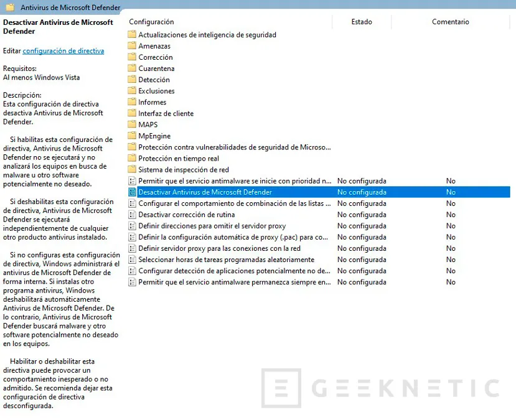Click the Protección en tiempo real folder icon
Image resolution: width=516 pixels, height=420 pixels.
[132, 158]
